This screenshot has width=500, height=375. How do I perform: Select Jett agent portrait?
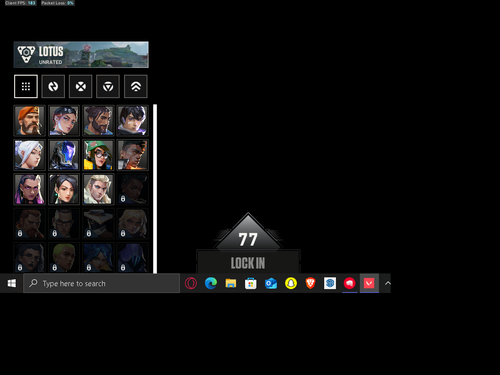click(29, 155)
